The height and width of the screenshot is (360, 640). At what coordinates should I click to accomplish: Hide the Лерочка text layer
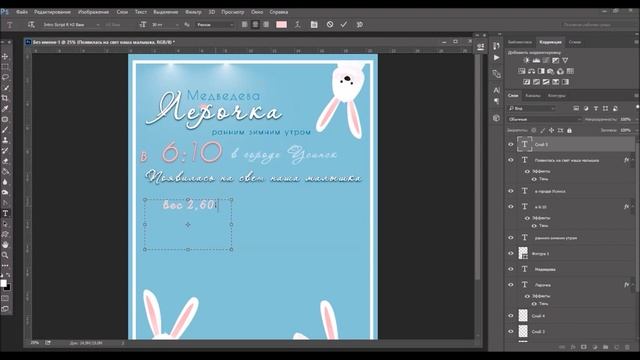[x=511, y=284]
